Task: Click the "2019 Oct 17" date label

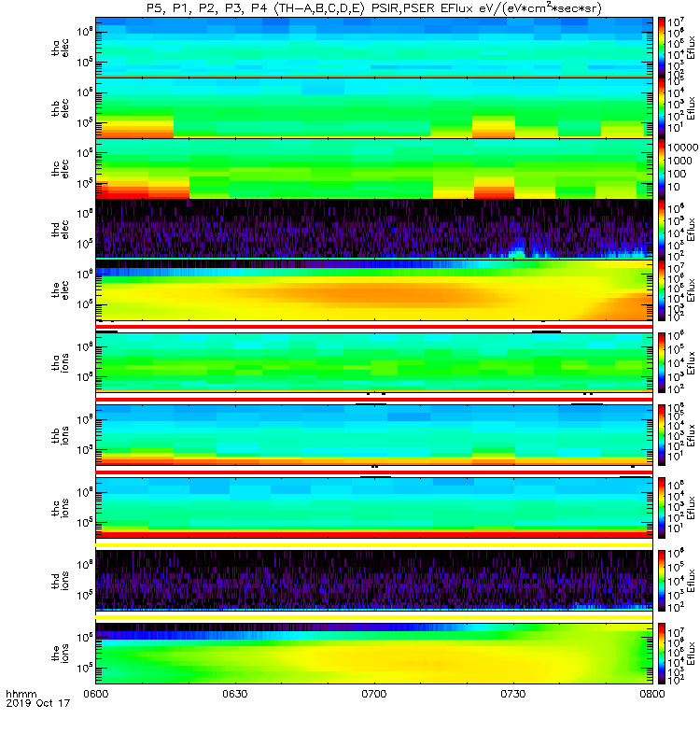Action: pos(38,703)
